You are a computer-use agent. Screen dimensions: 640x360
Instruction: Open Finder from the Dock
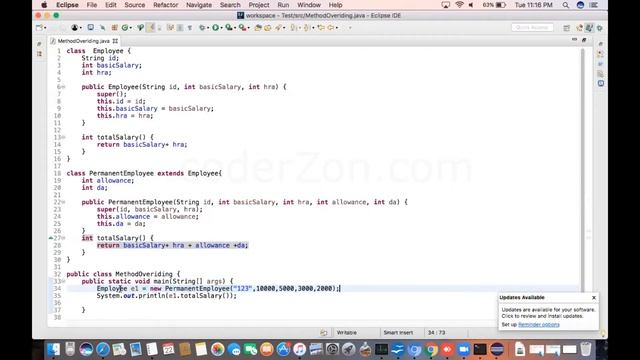[53, 349]
